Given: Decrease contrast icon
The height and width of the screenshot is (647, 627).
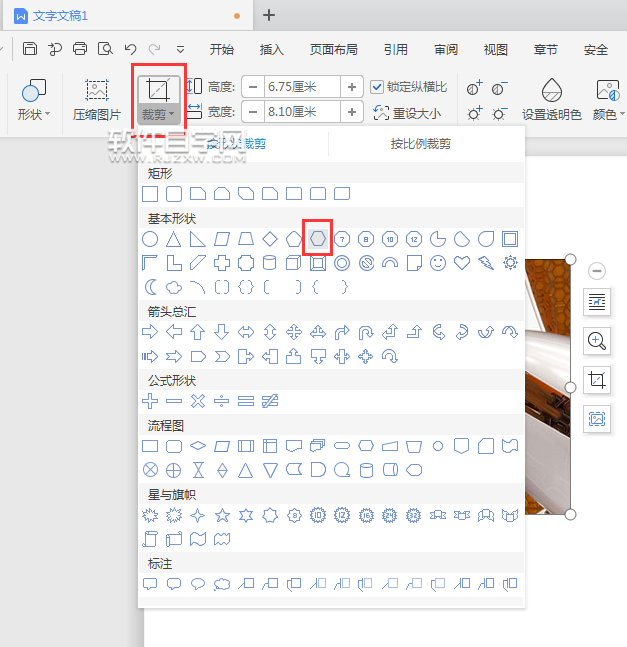Looking at the screenshot, I should click(x=499, y=88).
